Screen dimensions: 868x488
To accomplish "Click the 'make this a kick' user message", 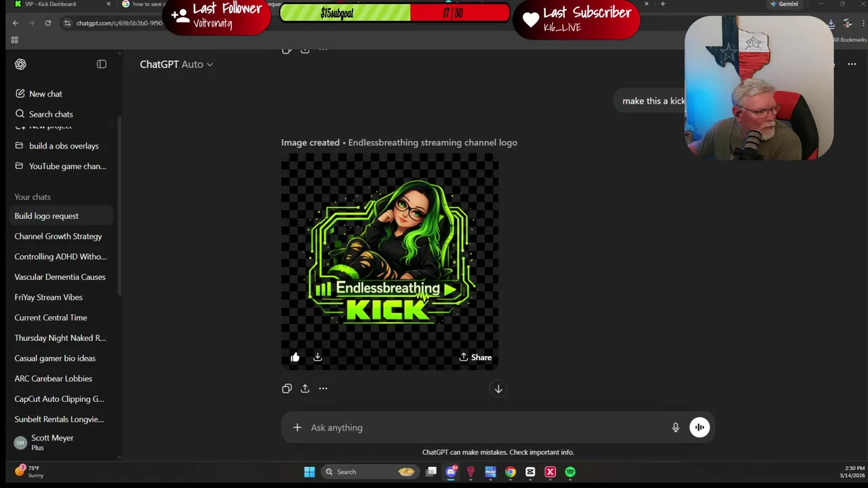I will (654, 101).
